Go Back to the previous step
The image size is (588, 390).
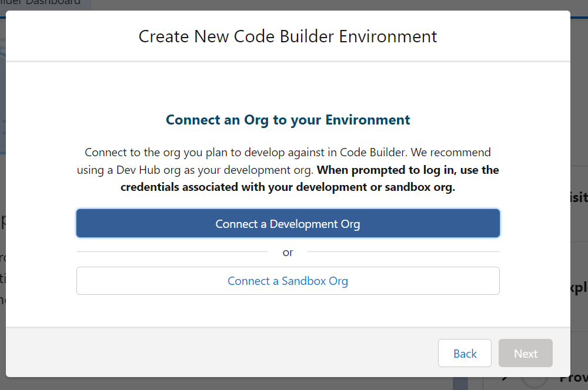pyautogui.click(x=465, y=353)
